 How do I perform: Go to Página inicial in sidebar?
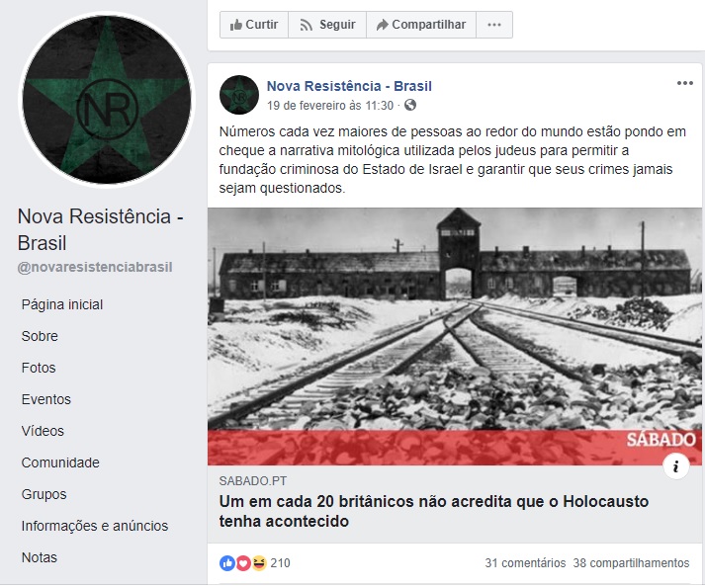tap(62, 304)
